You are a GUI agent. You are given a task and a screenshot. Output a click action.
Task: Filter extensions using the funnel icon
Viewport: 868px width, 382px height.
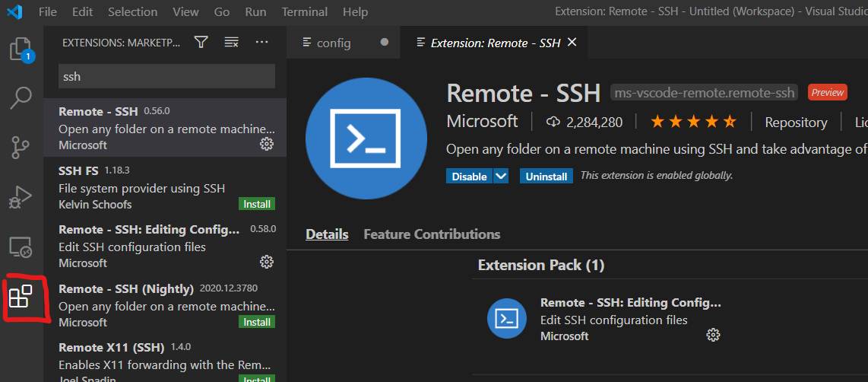tap(201, 42)
